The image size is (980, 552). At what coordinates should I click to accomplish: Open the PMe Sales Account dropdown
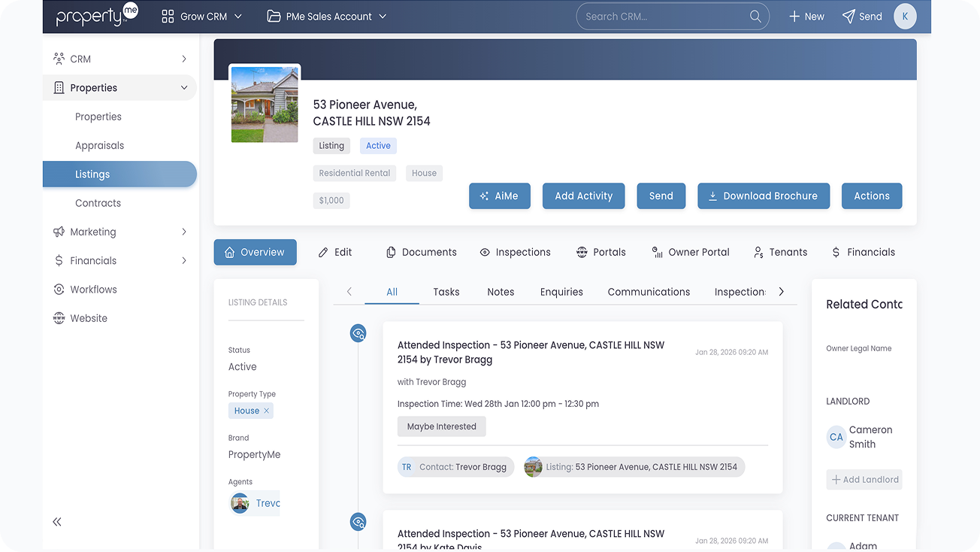click(x=327, y=17)
